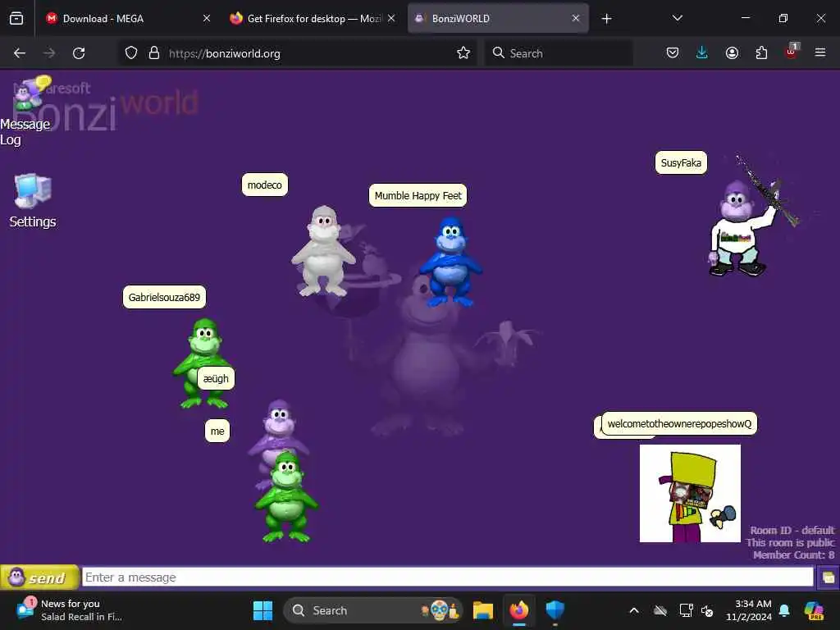The height and width of the screenshot is (630, 840).
Task: Click the network display tray icon
Action: (686, 610)
